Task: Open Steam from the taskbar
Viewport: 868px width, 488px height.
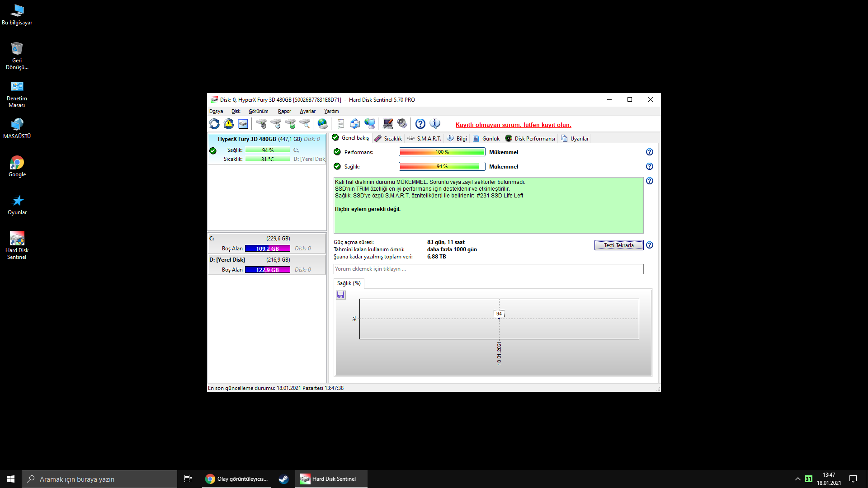Action: pos(283,479)
